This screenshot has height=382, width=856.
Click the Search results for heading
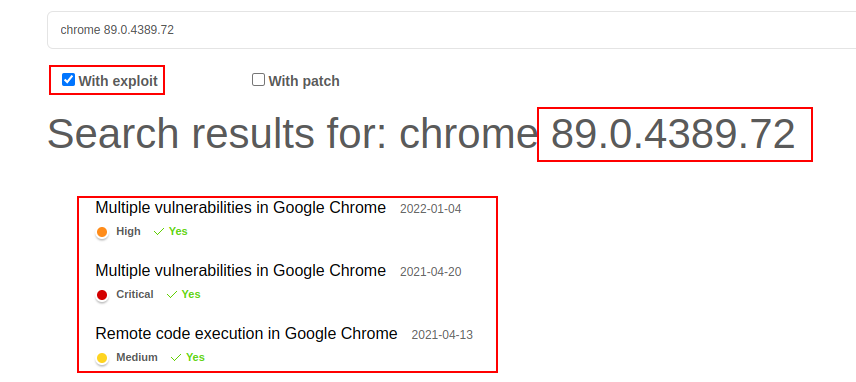pos(421,134)
